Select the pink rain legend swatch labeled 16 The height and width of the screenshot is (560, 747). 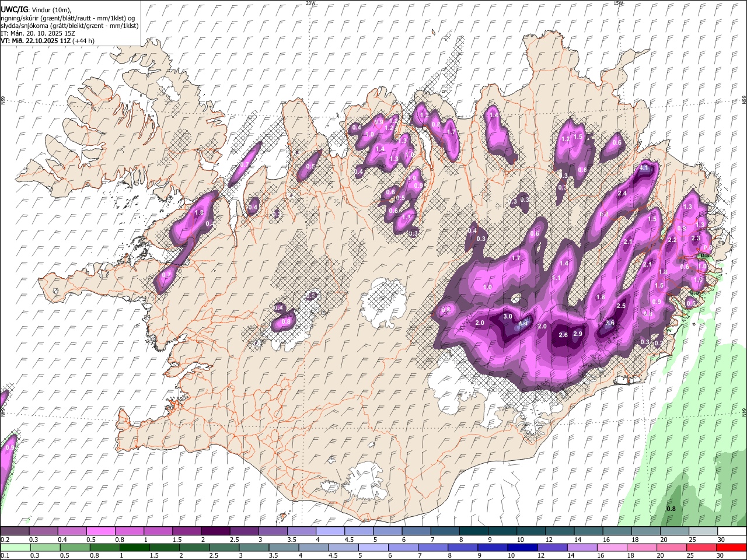point(612,547)
